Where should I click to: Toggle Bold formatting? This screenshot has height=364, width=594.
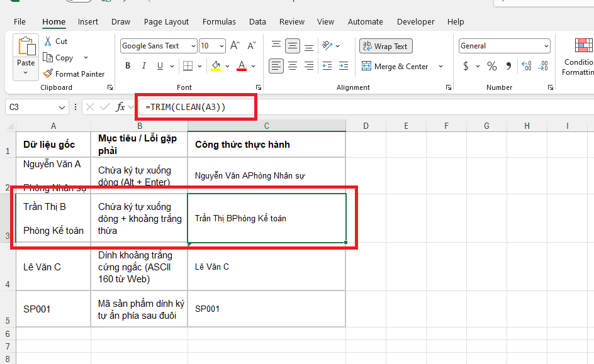coord(128,66)
